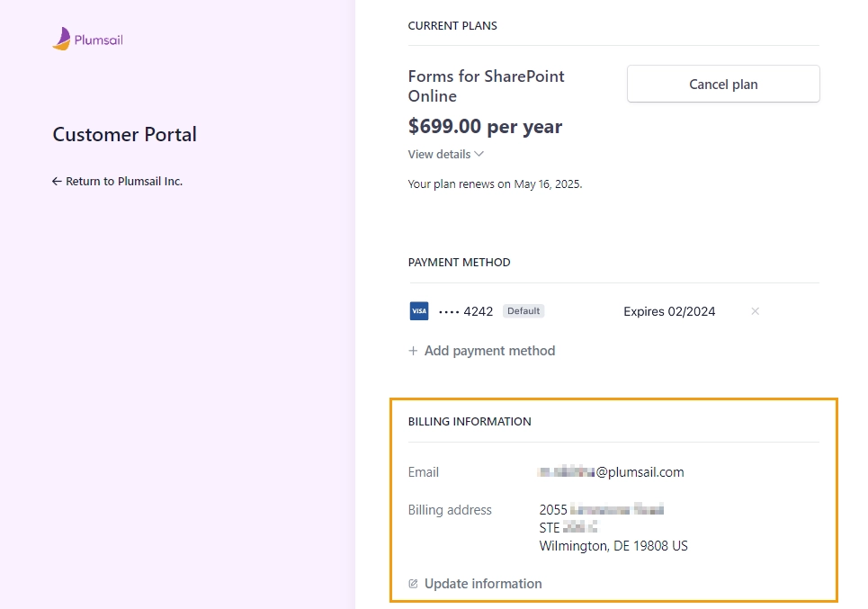Viewport: 868px width, 609px height.
Task: Click the billing email address
Action: [611, 472]
